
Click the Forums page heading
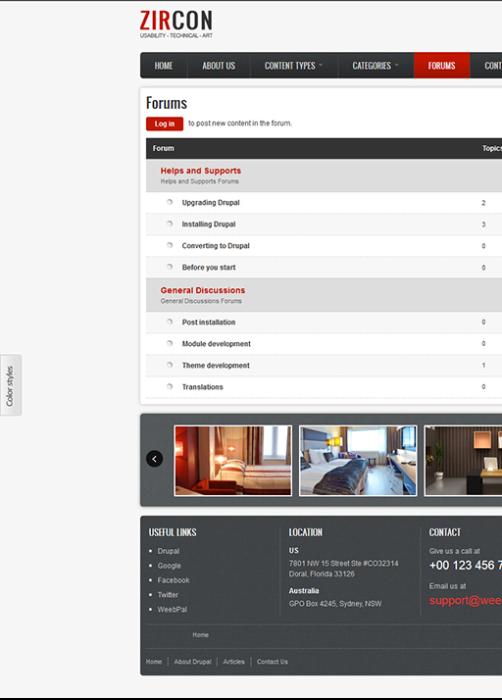coord(167,103)
